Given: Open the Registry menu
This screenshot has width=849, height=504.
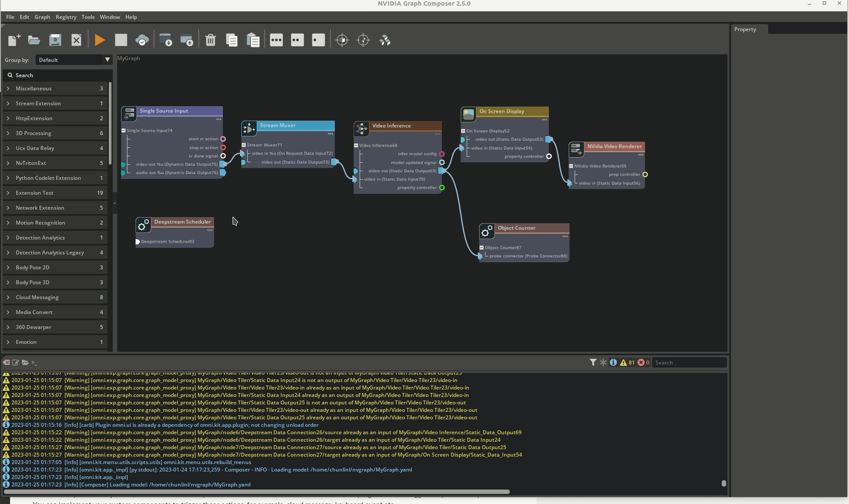Looking at the screenshot, I should pos(66,17).
